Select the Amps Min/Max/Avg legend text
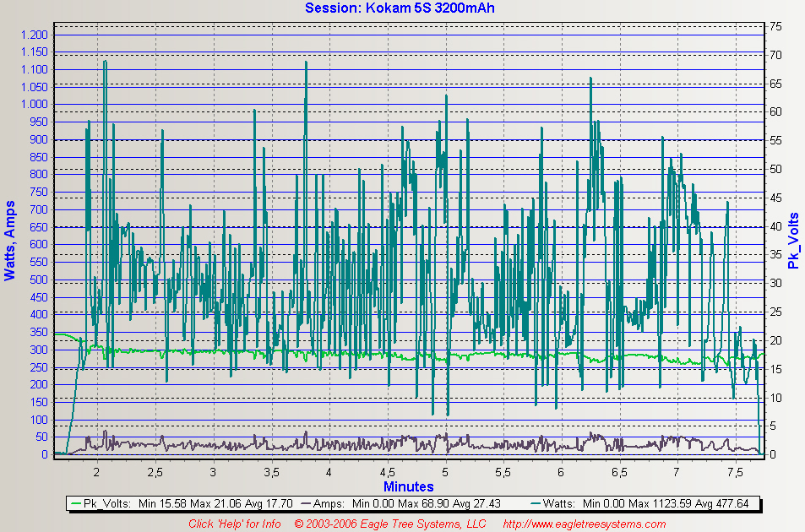This screenshot has width=805, height=532. [x=409, y=503]
